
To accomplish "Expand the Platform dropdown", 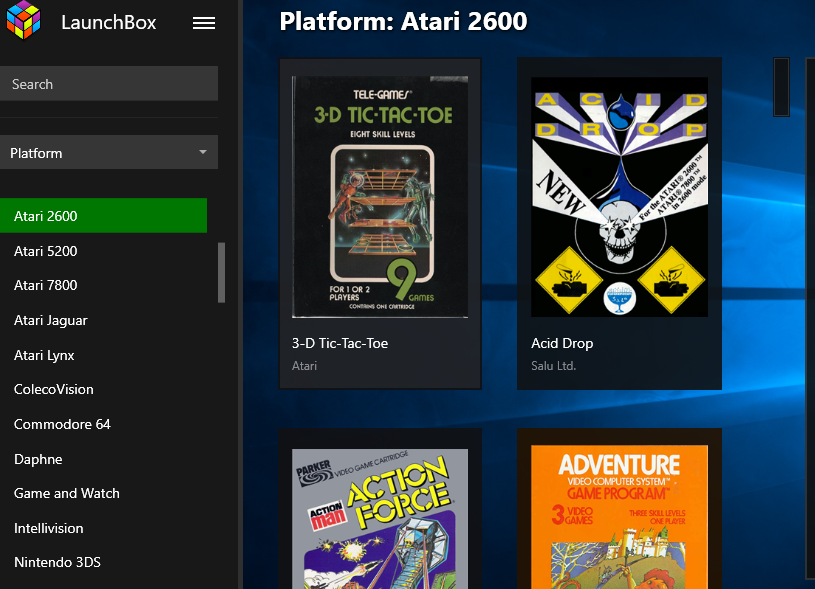I will coord(109,152).
